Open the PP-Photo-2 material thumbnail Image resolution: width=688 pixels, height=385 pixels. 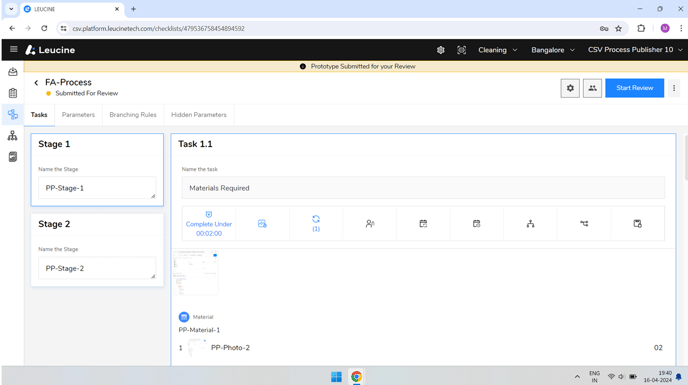pos(197,348)
